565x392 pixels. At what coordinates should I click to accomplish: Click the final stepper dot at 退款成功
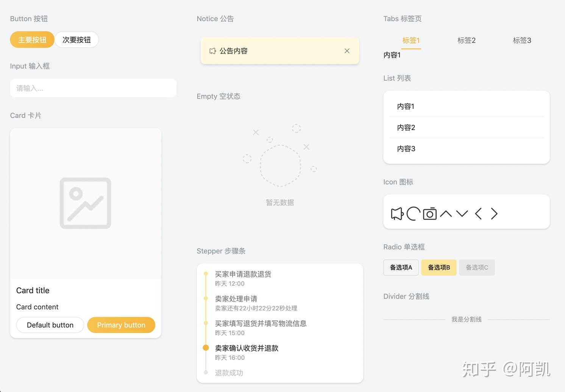tap(206, 373)
